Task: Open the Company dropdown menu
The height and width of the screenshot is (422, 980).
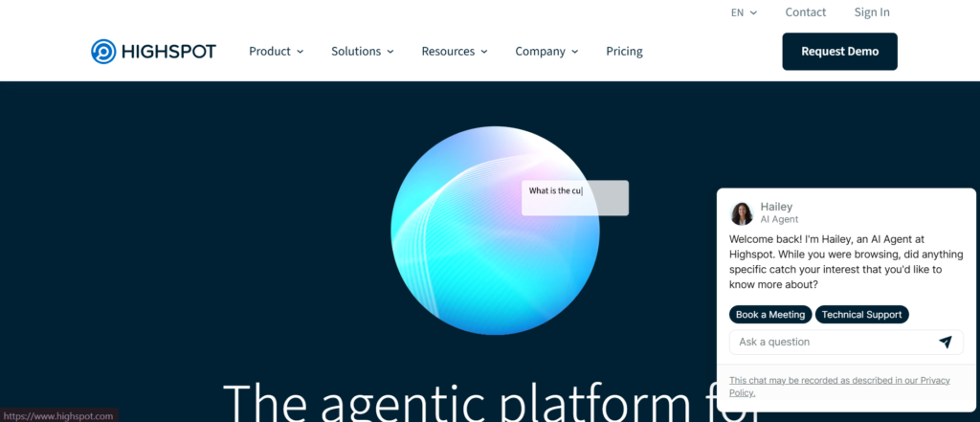Action: (x=546, y=52)
